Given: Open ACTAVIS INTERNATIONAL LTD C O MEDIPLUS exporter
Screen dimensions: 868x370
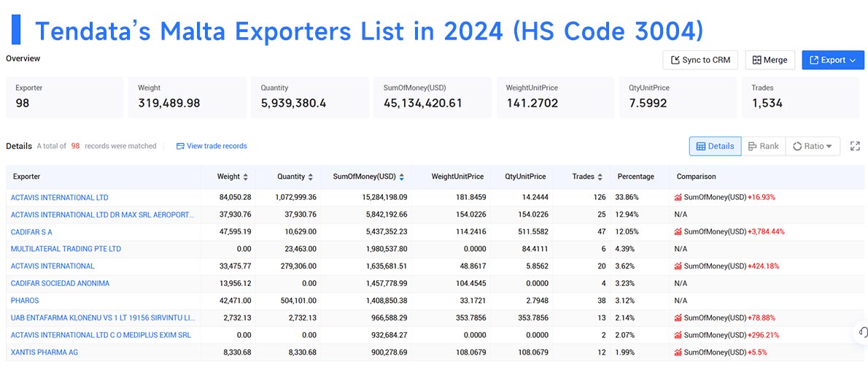Looking at the screenshot, I should point(101,335).
